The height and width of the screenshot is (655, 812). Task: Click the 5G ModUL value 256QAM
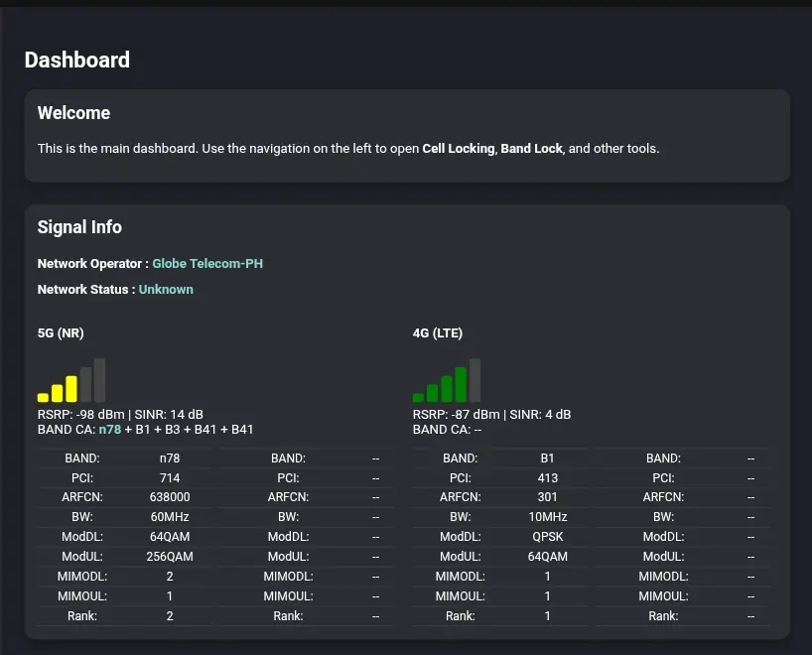pos(170,557)
